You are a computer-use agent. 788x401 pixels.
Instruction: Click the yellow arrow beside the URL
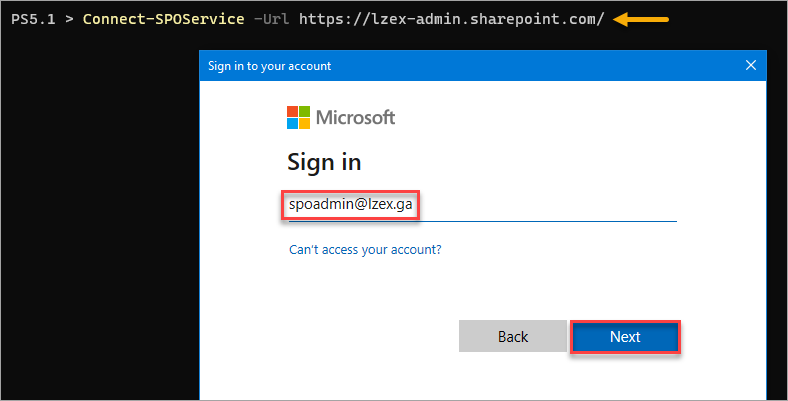[641, 20]
